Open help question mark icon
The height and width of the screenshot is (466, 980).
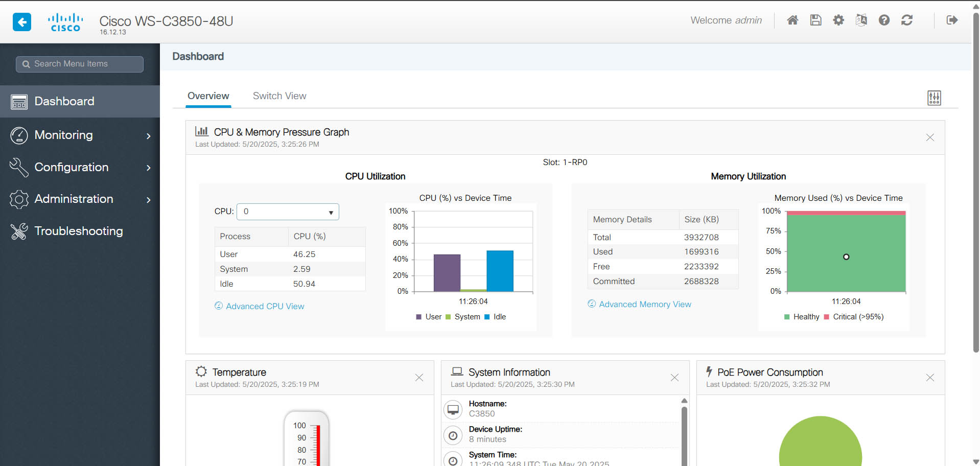[884, 20]
